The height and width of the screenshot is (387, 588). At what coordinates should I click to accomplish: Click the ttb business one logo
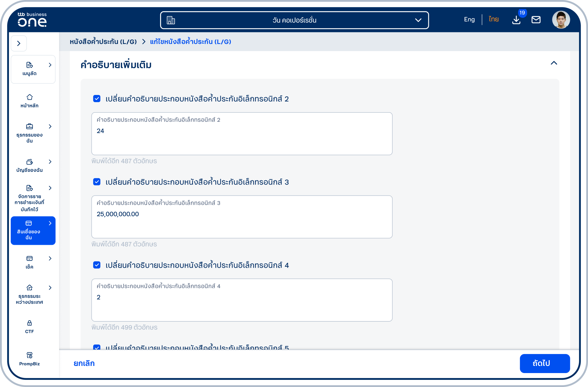[x=32, y=20]
